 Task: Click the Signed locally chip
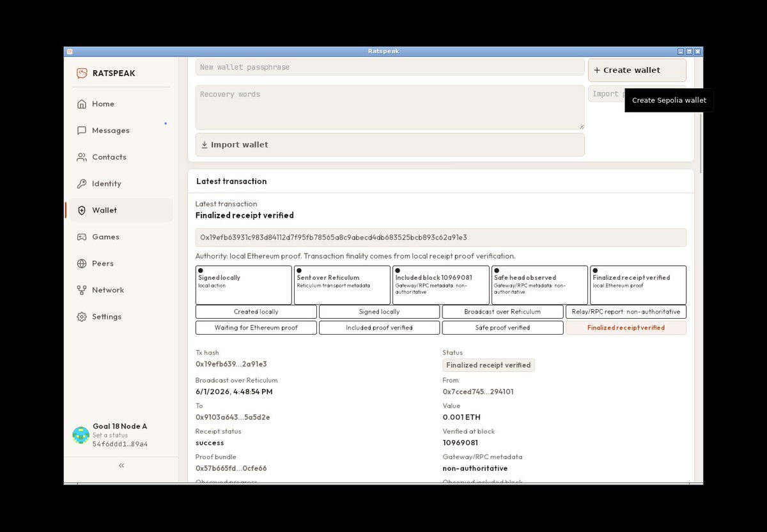click(380, 312)
